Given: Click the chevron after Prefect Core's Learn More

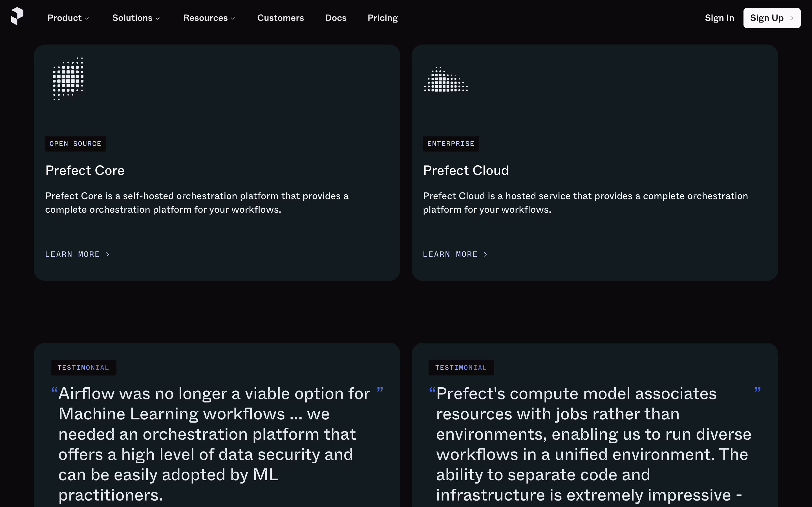Looking at the screenshot, I should pos(108,255).
